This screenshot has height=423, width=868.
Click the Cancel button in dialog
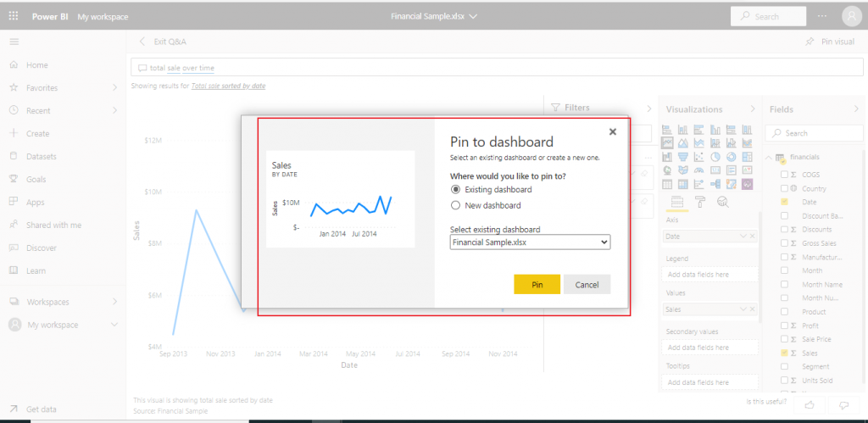[x=587, y=284]
